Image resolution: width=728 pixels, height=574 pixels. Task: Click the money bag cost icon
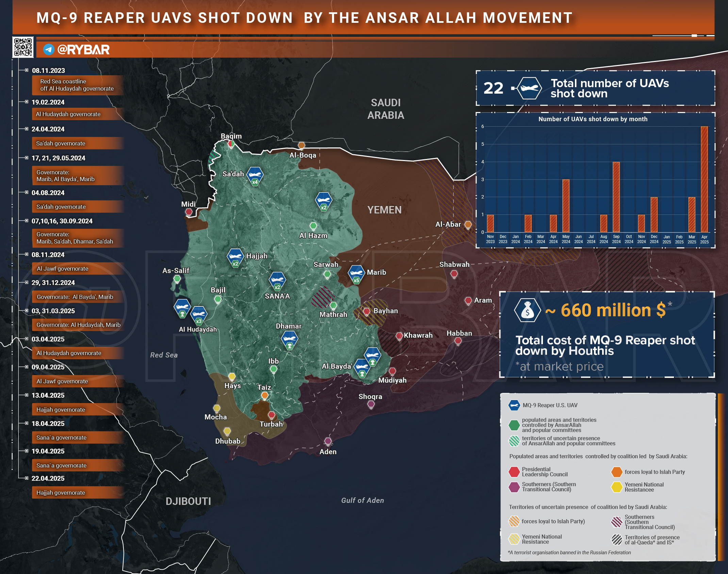click(x=527, y=310)
